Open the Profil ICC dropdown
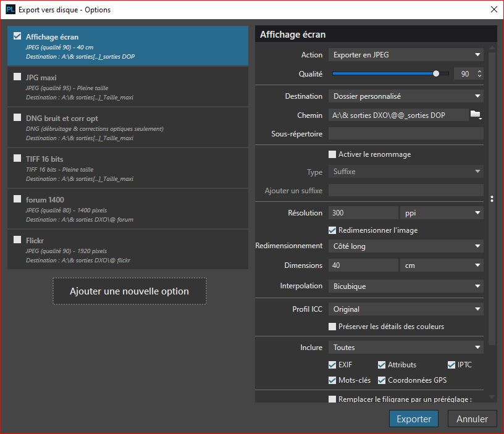This screenshot has height=434, width=504. (x=405, y=308)
